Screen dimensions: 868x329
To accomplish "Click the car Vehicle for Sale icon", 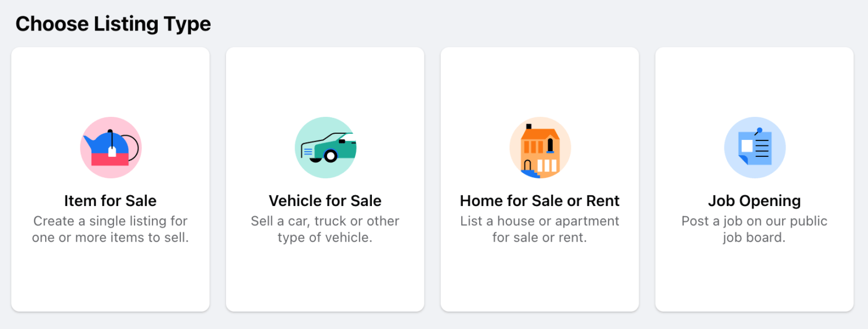I will 325,147.
